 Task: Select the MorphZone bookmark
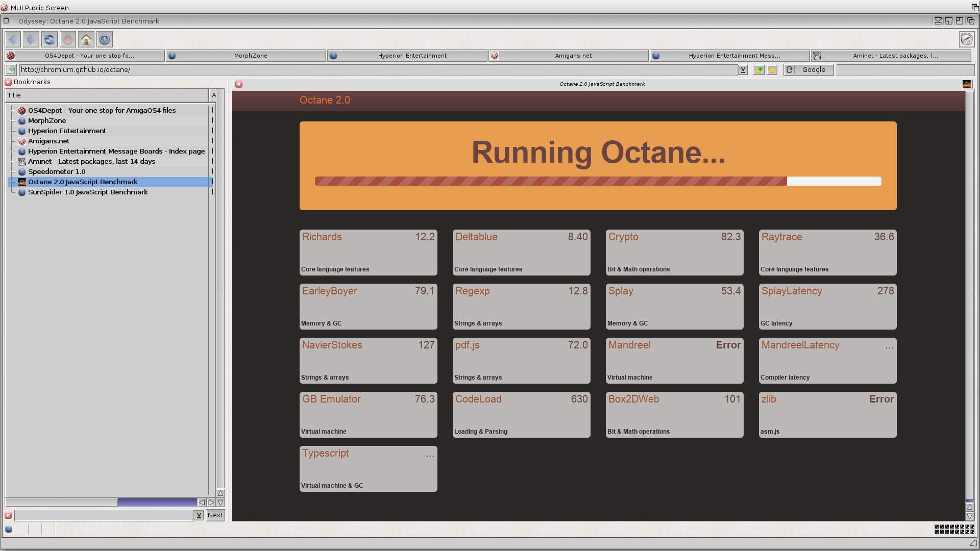[109, 120]
